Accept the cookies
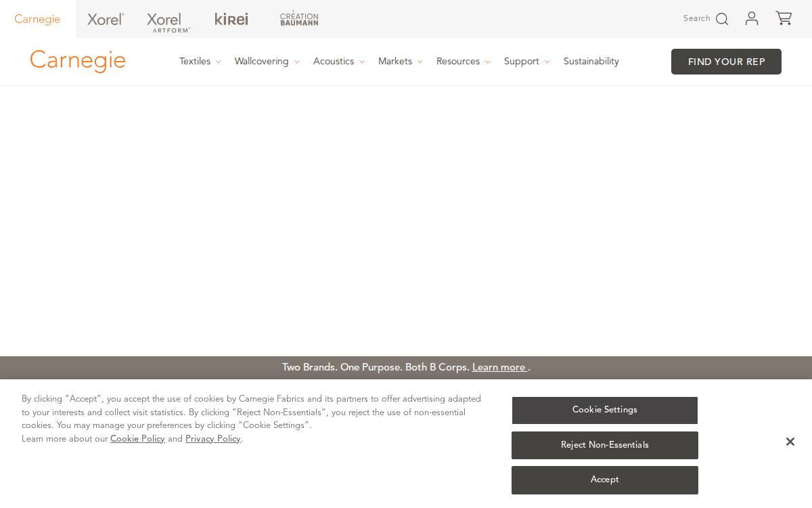The image size is (812, 508). click(x=605, y=480)
